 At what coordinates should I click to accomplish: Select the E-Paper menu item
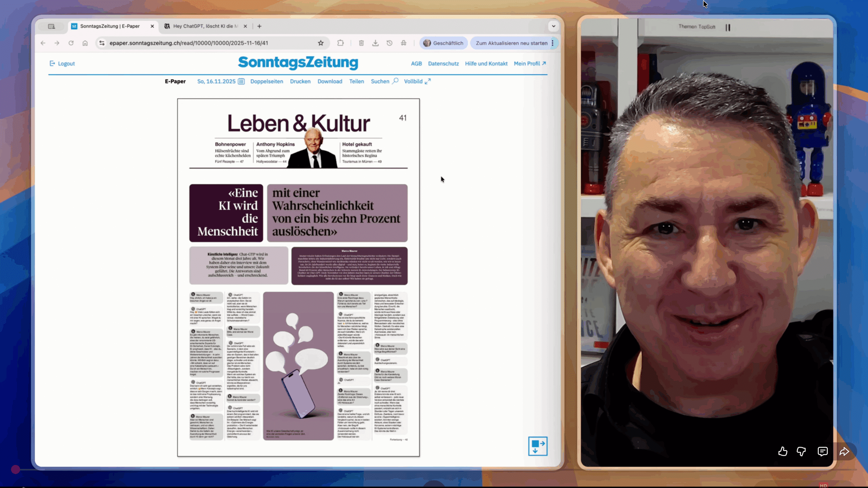pyautogui.click(x=175, y=81)
